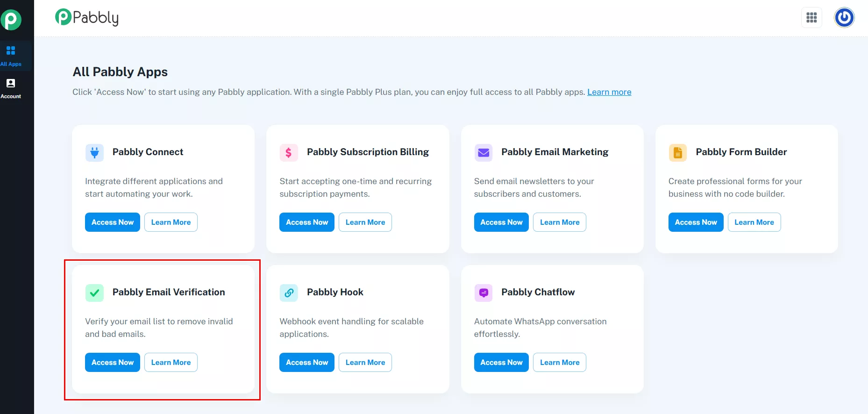Click the user profile avatar
Screen dimensions: 868x414
(844, 18)
